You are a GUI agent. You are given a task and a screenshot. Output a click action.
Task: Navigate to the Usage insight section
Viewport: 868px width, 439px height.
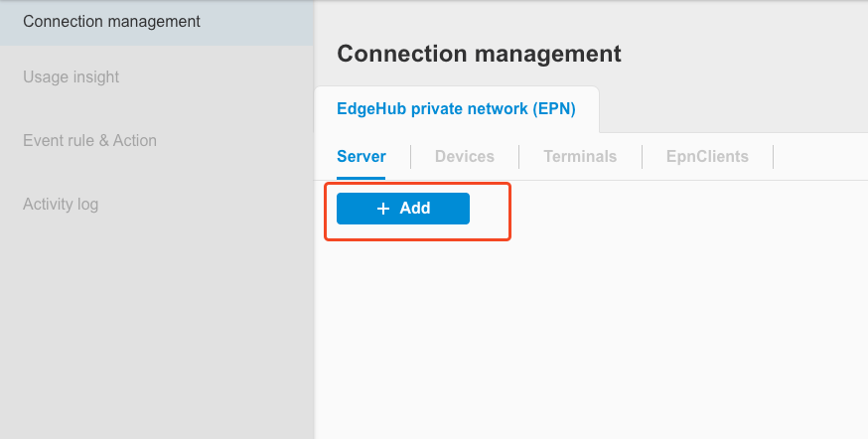pos(71,77)
